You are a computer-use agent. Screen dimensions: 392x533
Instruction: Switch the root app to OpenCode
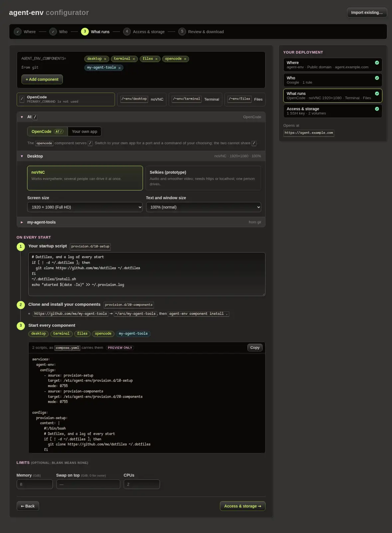[48, 132]
